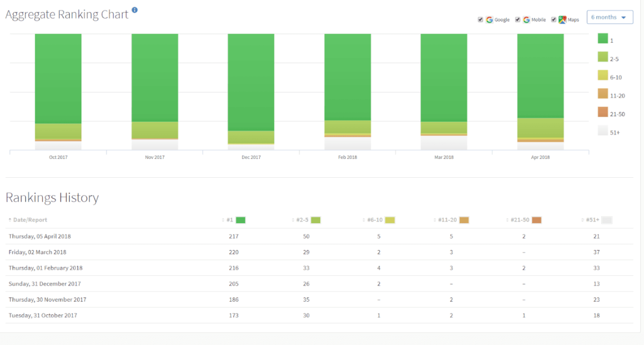
Task: Toggle the Mobile results checkbox
Action: coord(518,19)
